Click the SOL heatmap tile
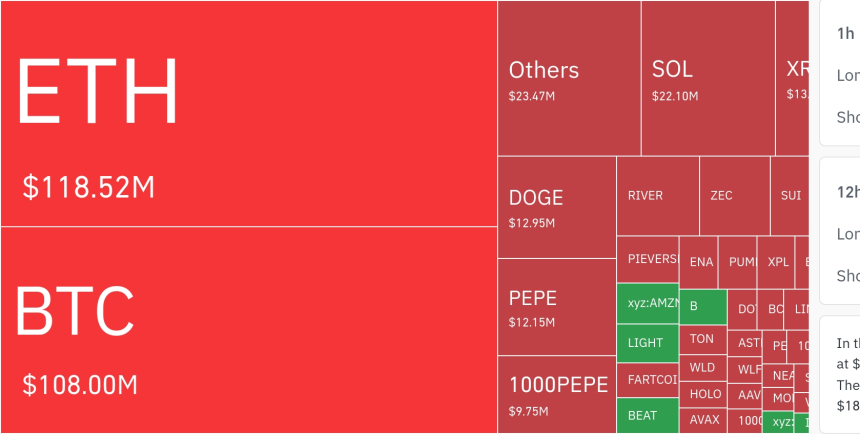 [707, 80]
